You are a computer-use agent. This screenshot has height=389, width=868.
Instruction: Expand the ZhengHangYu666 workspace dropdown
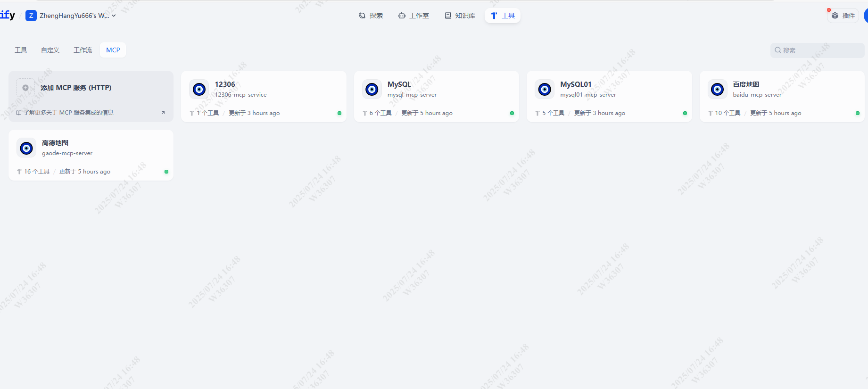pyautogui.click(x=114, y=16)
